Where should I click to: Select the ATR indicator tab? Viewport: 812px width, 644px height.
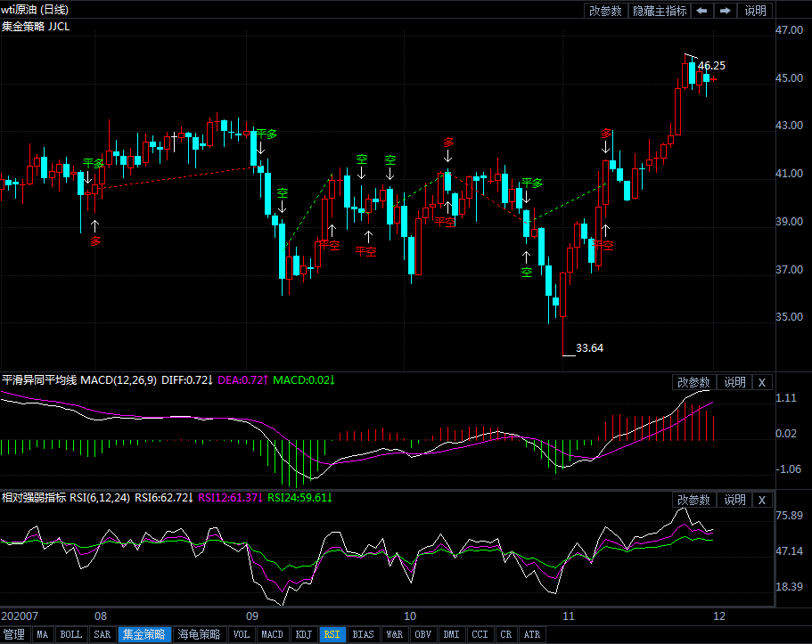click(x=531, y=635)
